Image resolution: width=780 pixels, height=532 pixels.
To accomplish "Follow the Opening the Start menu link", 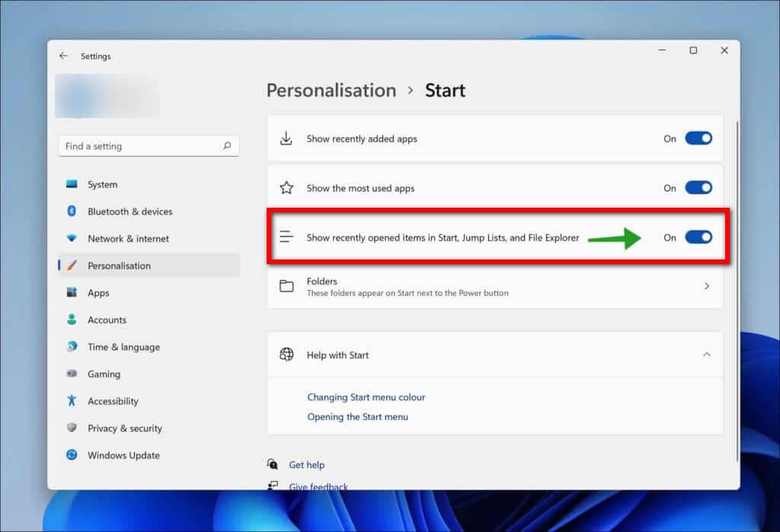I will [x=358, y=416].
